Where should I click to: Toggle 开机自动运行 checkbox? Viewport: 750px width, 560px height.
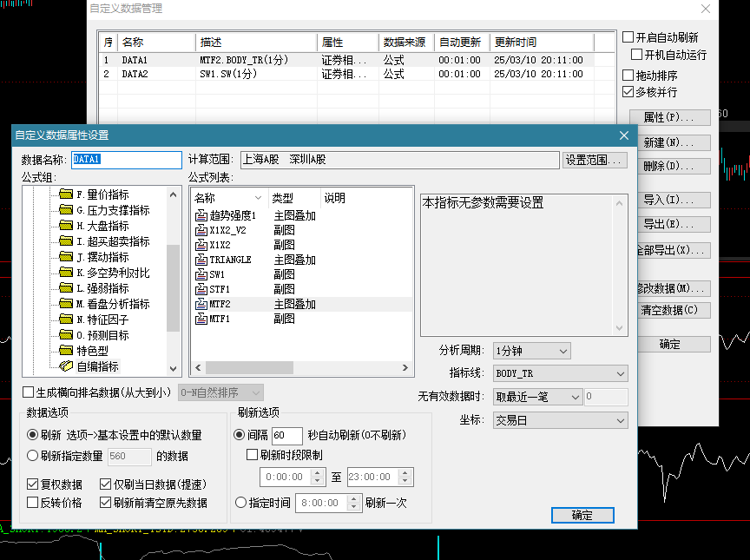tap(636, 55)
